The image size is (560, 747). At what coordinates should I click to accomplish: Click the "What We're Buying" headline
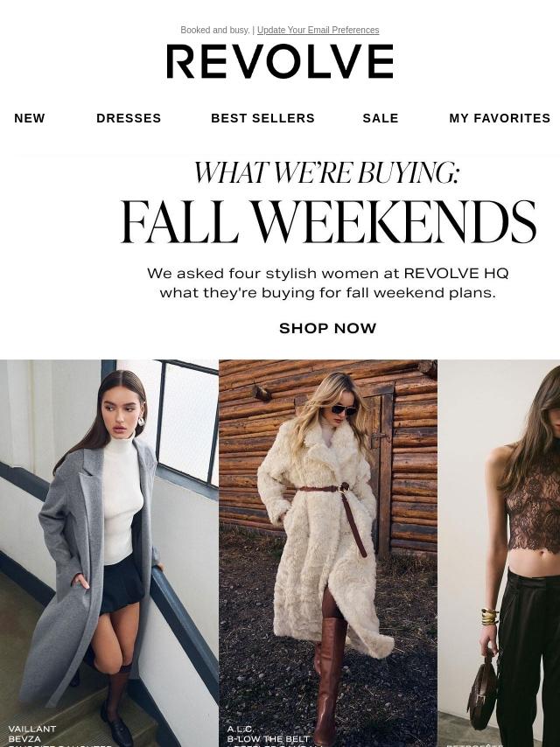tap(326, 172)
